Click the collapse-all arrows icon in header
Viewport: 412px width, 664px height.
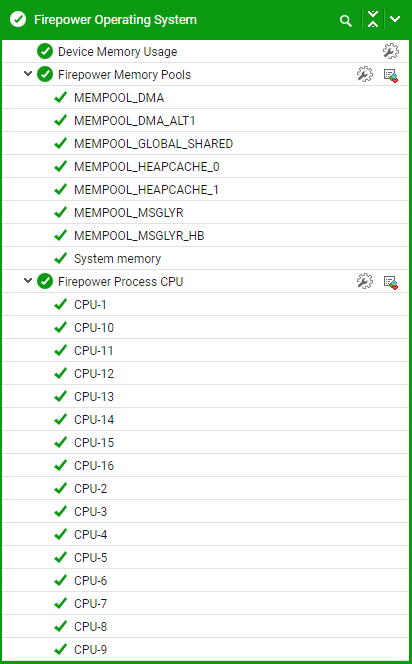pos(373,19)
